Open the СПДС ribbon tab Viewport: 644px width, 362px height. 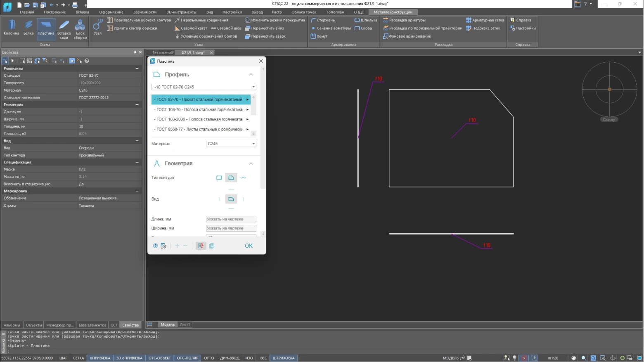click(x=359, y=12)
